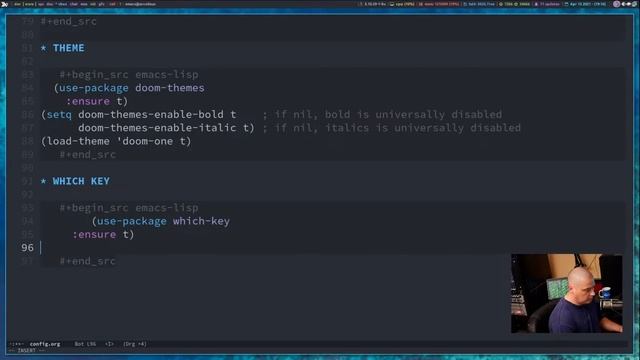Viewport: 640px width, 360px height.
Task: Switch to the 'gfx' workspace
Action: click(101, 4)
